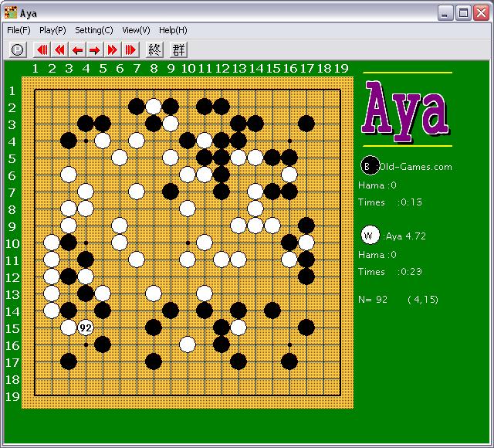This screenshot has height=448, width=494.
Task: Jump to the first move of game
Action: coord(42,49)
